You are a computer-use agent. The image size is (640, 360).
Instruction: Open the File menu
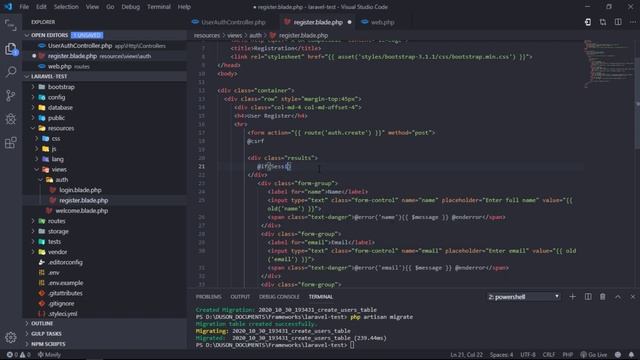(24, 7)
